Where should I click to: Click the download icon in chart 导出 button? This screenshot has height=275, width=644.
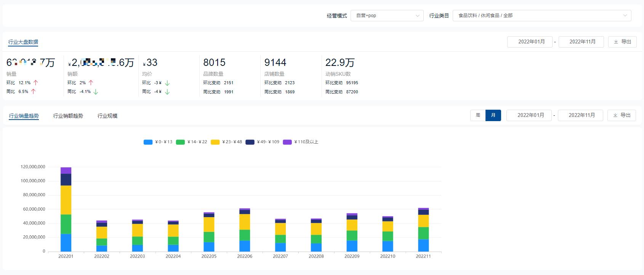615,115
